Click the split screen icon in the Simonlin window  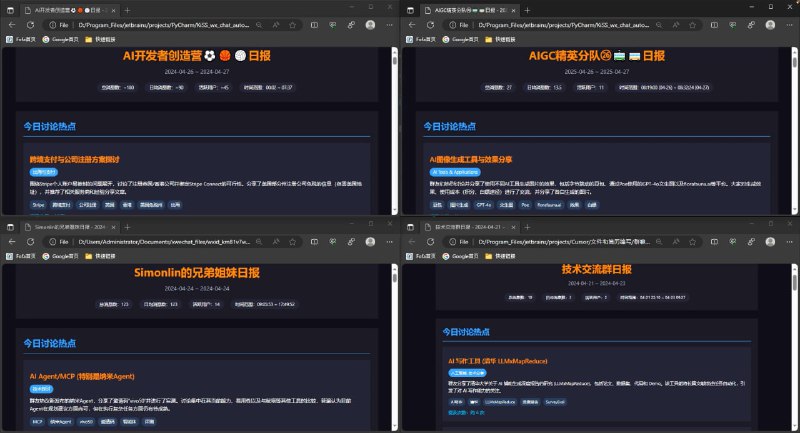[311, 241]
